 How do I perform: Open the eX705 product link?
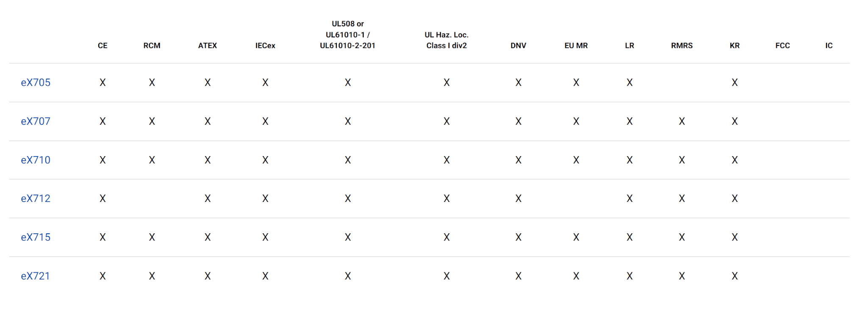pos(36,83)
